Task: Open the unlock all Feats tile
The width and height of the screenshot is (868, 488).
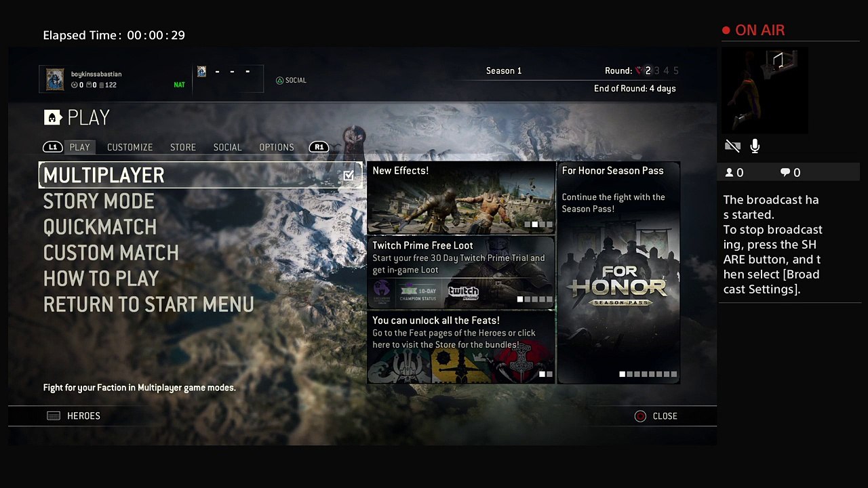Action: click(x=461, y=347)
